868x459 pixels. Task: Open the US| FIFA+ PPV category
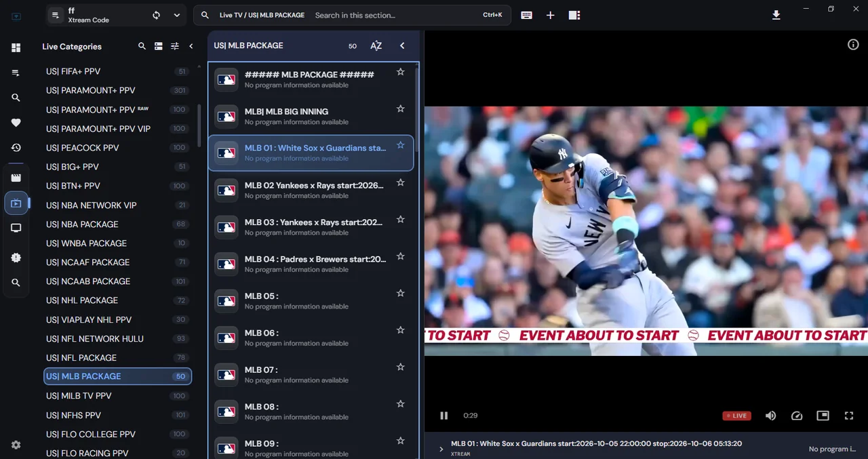coord(117,71)
